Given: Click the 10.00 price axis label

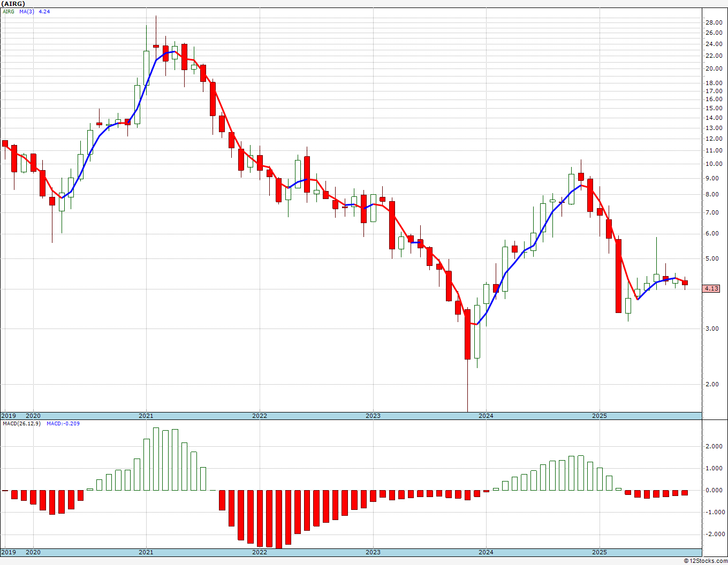Looking at the screenshot, I should coord(714,164).
